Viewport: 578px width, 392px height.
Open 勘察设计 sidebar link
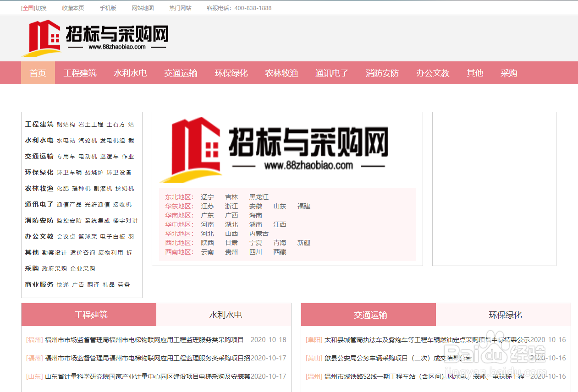click(x=55, y=253)
